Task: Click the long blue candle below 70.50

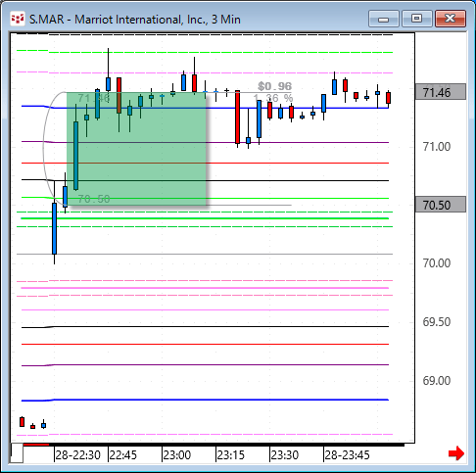Action: [54, 228]
